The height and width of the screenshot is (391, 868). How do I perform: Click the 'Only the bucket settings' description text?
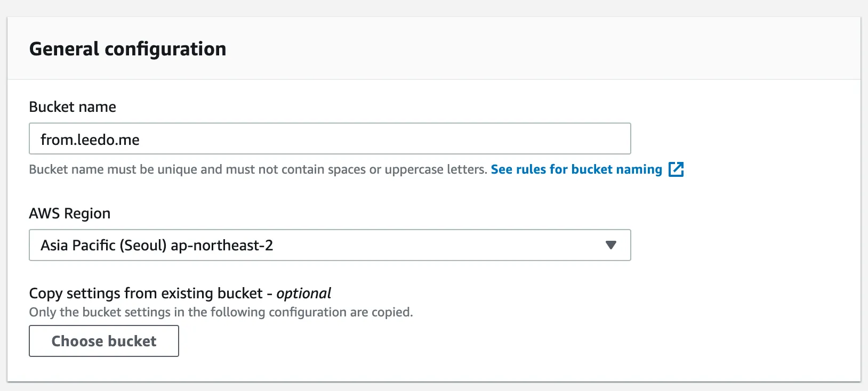click(x=221, y=312)
